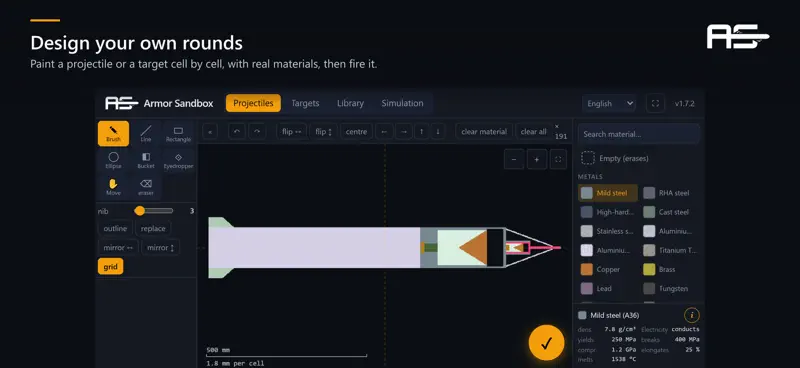
Task: Click the copper cone in projectile canvas
Action: click(x=475, y=248)
